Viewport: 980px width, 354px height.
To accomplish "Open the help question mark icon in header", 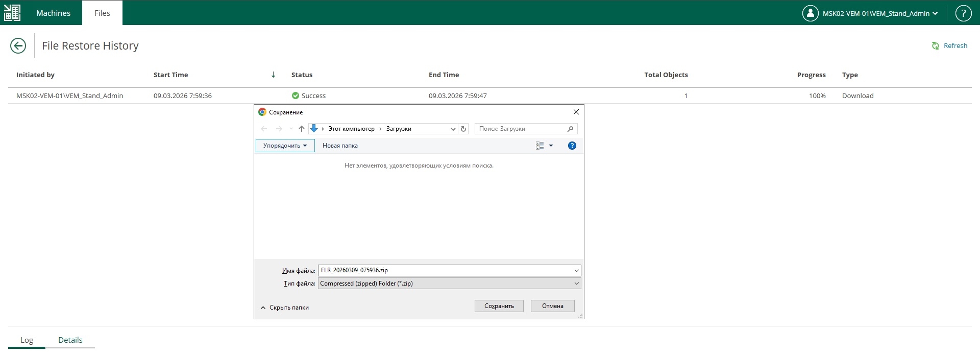I will [963, 13].
